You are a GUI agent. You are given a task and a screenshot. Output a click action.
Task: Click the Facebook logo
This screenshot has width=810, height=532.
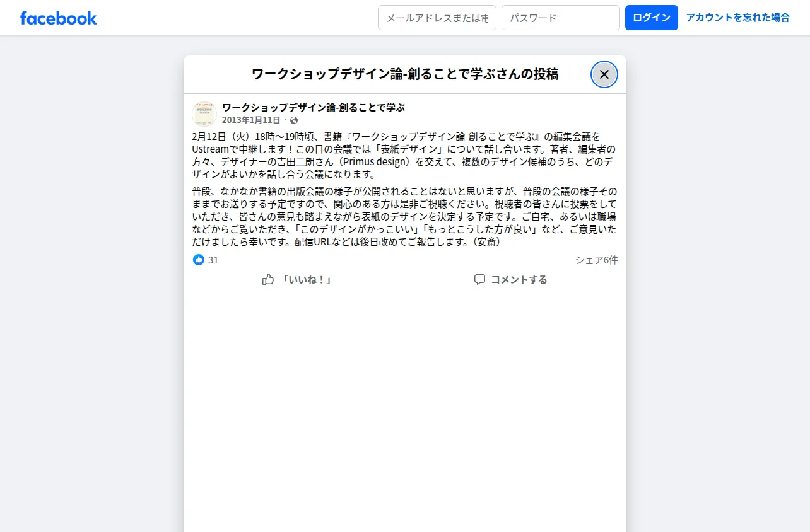59,18
